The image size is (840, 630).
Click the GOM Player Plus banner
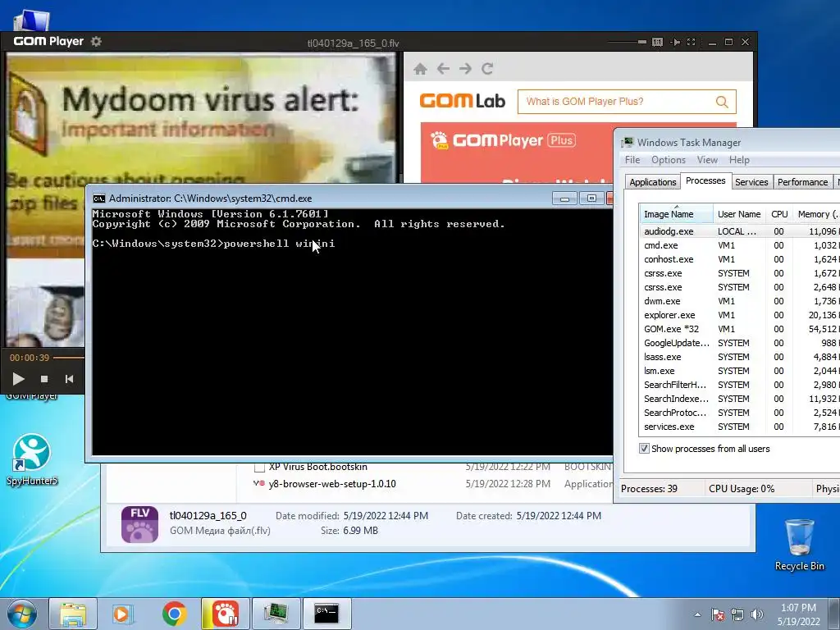point(517,153)
